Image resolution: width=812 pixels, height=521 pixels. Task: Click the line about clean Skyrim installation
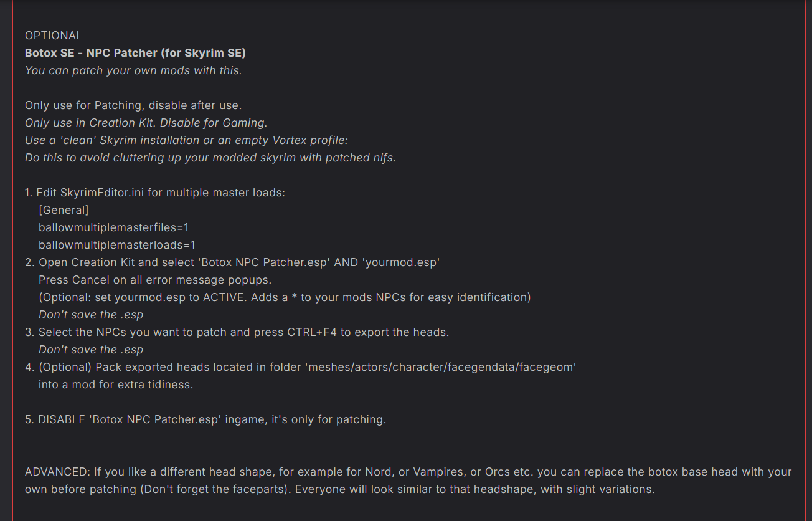click(186, 140)
